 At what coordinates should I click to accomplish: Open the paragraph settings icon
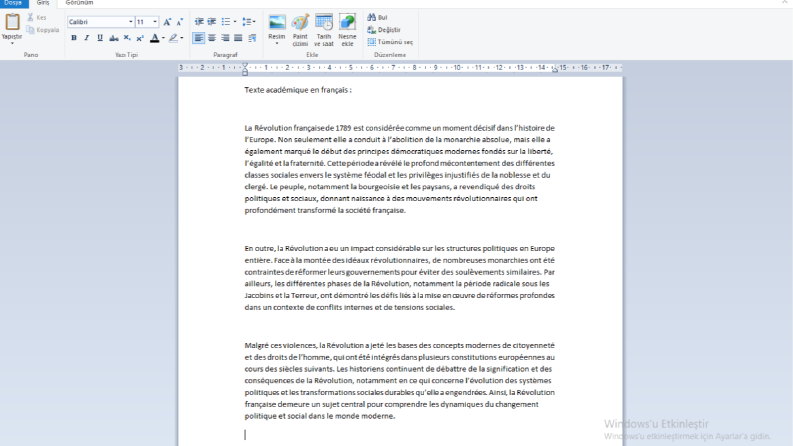[252, 38]
